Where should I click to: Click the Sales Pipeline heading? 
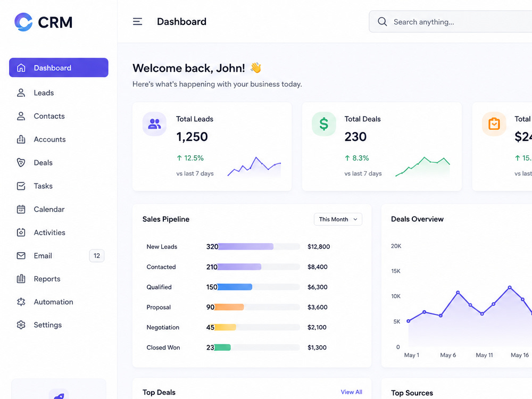(x=166, y=219)
